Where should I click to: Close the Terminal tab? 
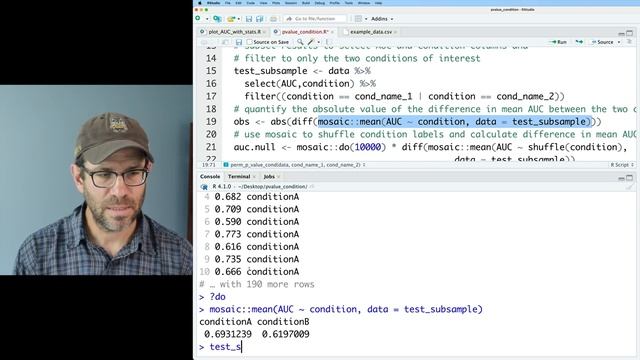[254, 177]
